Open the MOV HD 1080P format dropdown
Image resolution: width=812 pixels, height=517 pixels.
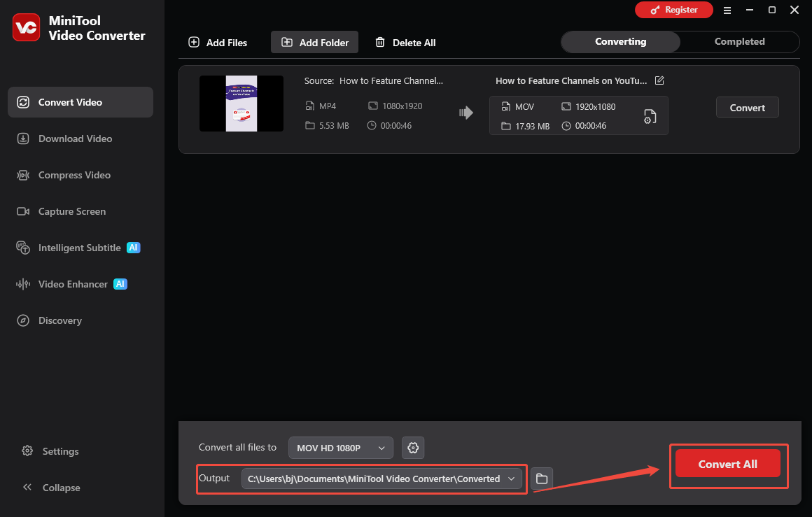coord(341,448)
